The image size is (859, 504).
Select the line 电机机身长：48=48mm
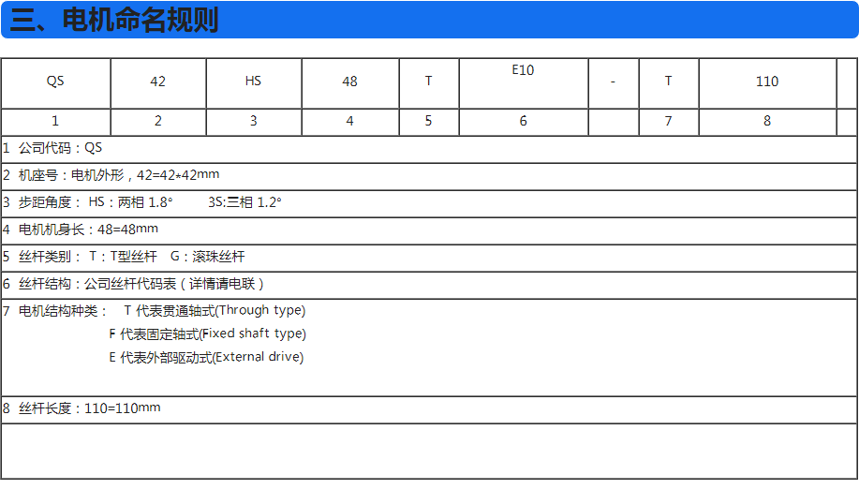[88, 229]
